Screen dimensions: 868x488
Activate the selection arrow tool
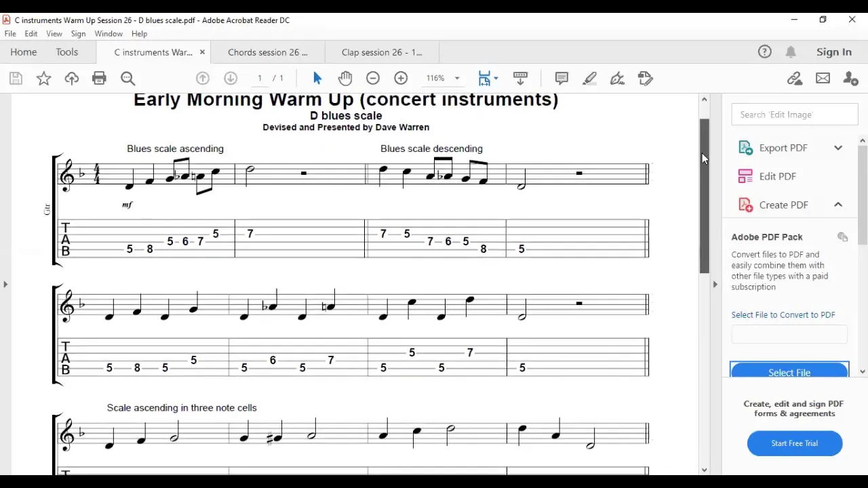[x=317, y=79]
